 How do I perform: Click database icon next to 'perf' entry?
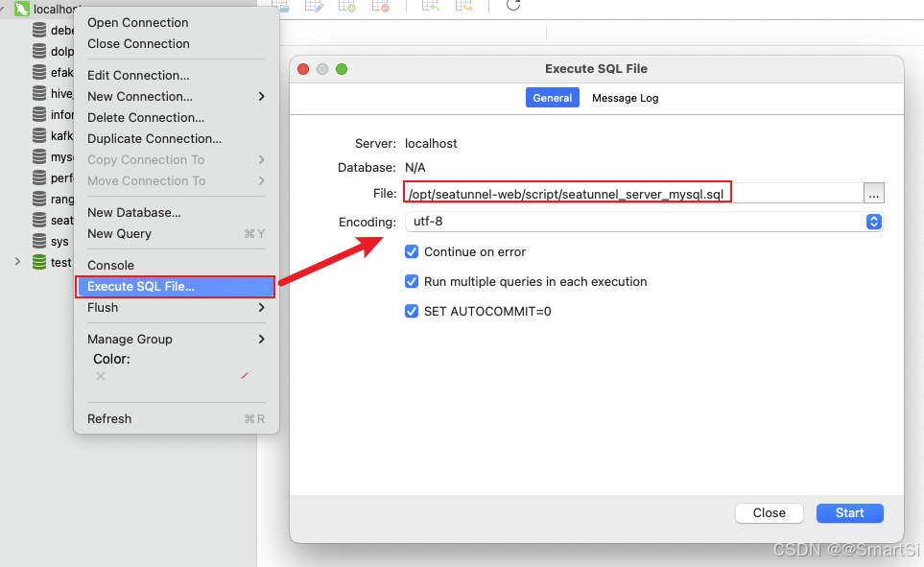pyautogui.click(x=39, y=177)
